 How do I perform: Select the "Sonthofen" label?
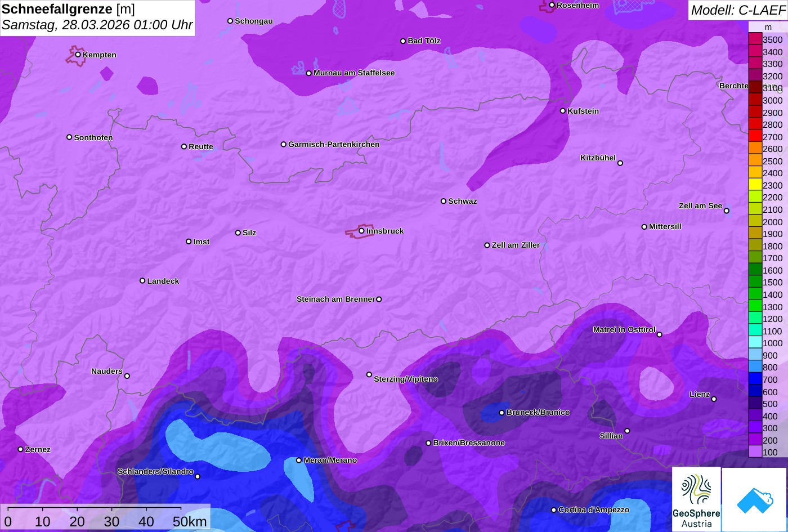[93, 137]
